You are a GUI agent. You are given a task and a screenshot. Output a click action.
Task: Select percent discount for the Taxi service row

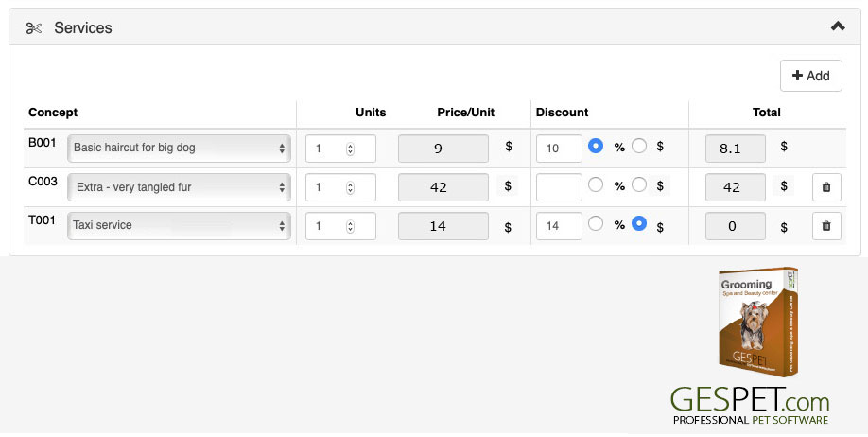[x=596, y=223]
